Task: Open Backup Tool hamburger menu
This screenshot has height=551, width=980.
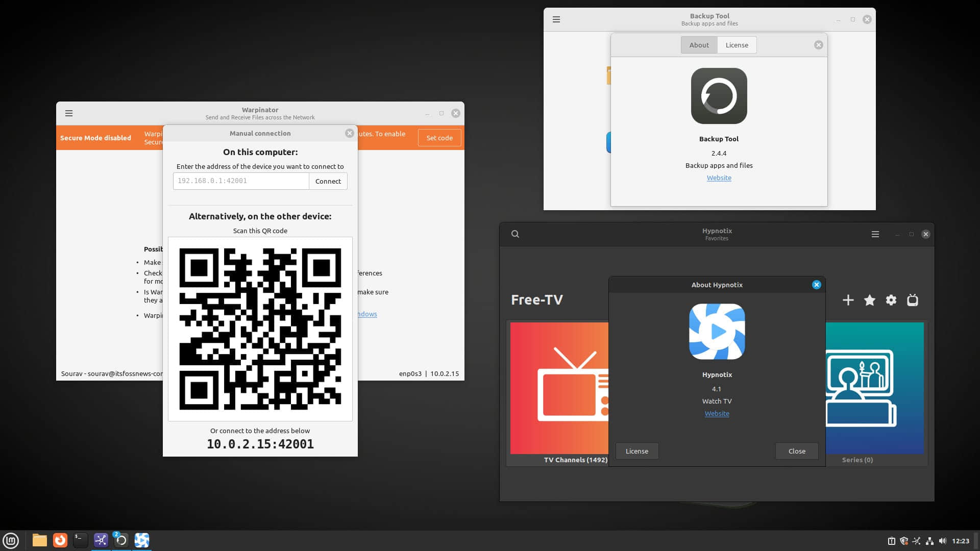Action: (556, 19)
